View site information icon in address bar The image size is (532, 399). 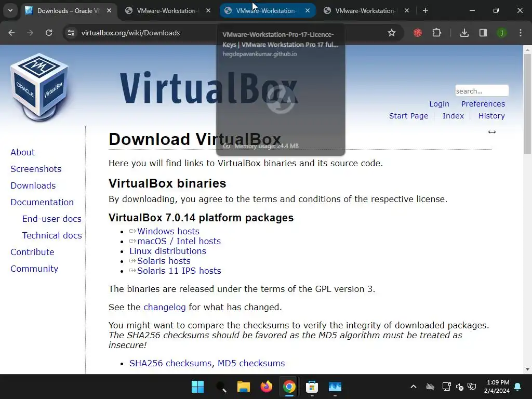click(71, 33)
